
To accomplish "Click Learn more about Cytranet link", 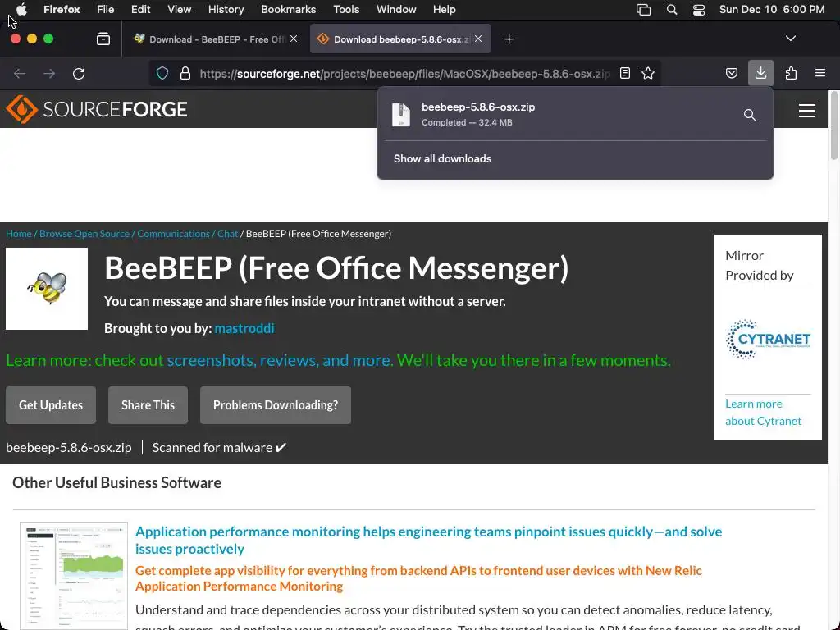I will pyautogui.click(x=764, y=412).
